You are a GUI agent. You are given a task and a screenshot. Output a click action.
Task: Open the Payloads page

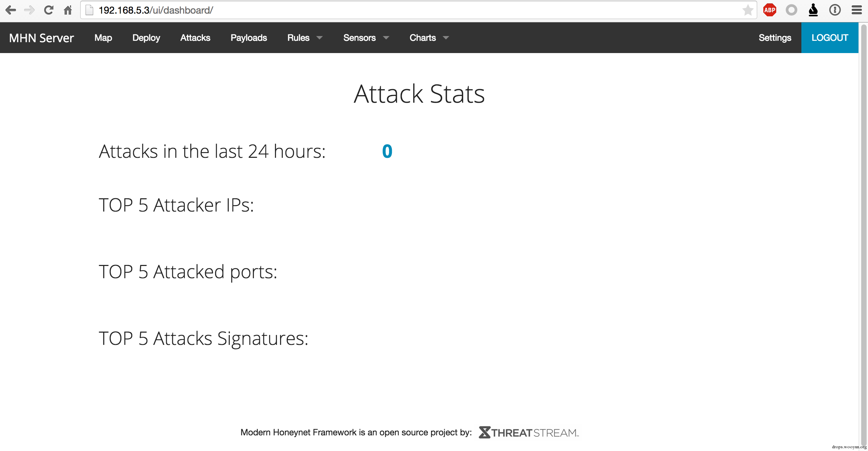pyautogui.click(x=248, y=38)
